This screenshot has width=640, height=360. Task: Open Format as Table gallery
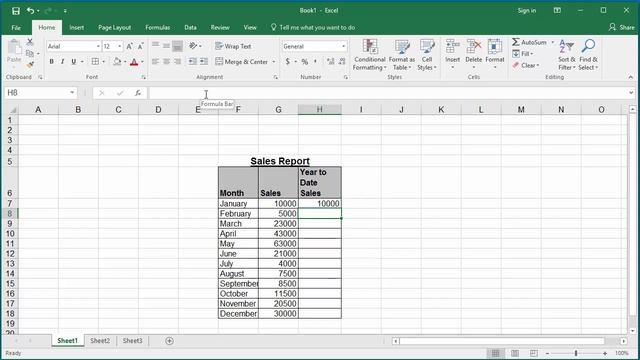tap(402, 55)
